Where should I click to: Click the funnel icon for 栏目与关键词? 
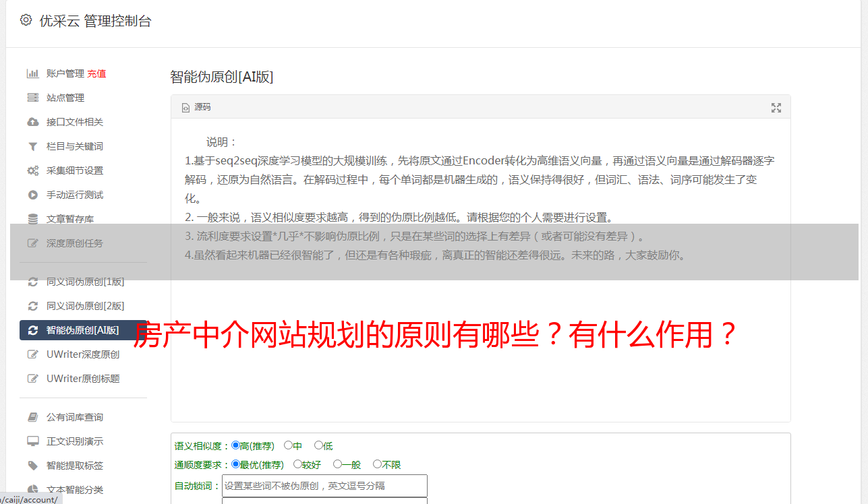pos(32,146)
